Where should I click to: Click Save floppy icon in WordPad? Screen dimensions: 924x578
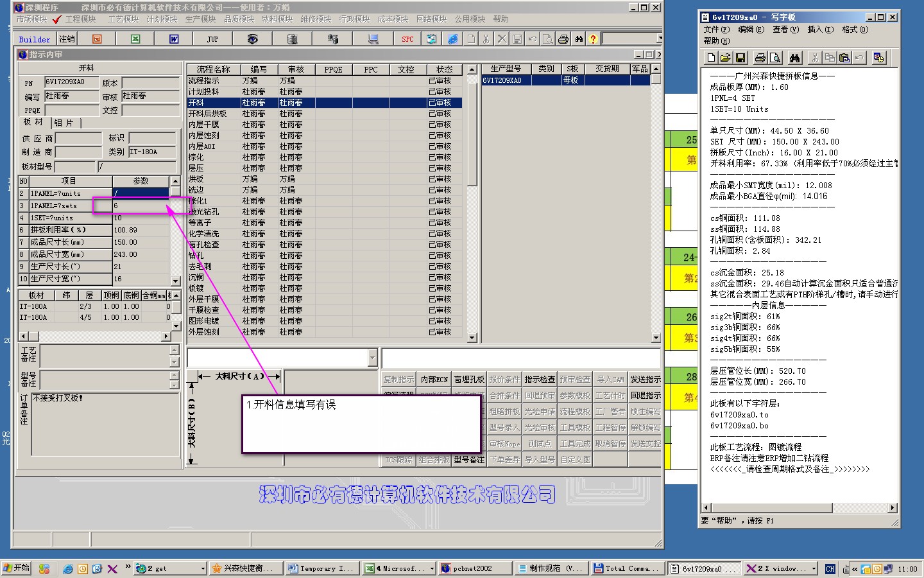pos(740,58)
